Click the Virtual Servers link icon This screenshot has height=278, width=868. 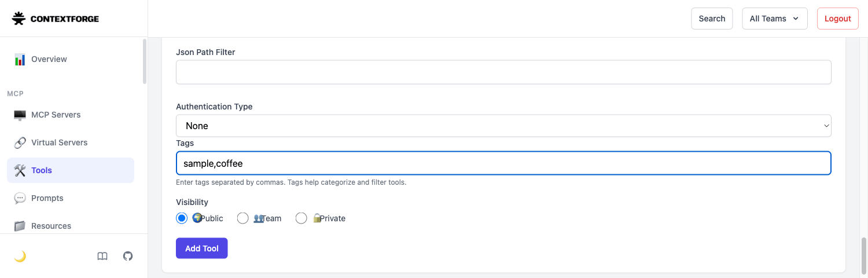tap(20, 142)
